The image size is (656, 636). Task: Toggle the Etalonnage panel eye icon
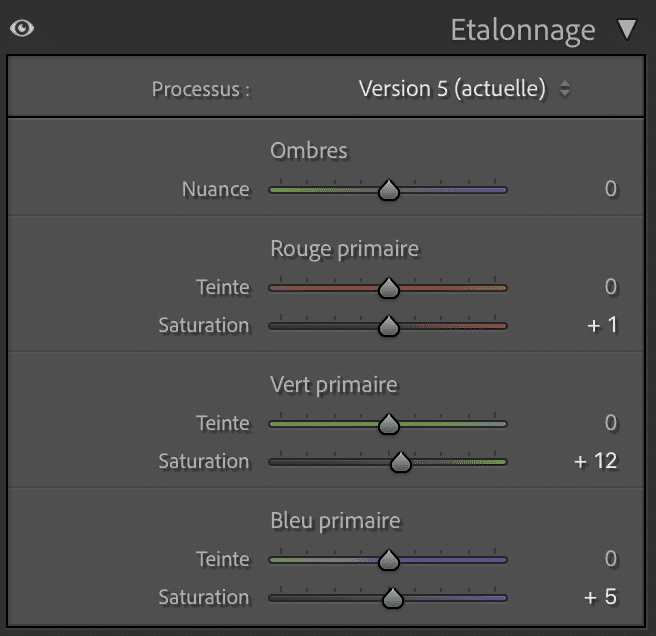pos(22,28)
